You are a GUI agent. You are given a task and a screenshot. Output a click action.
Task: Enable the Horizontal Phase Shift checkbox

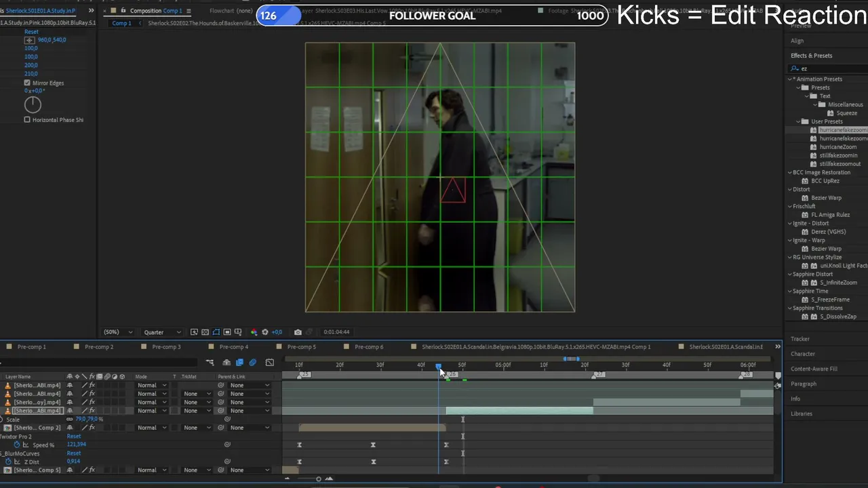[27, 120]
